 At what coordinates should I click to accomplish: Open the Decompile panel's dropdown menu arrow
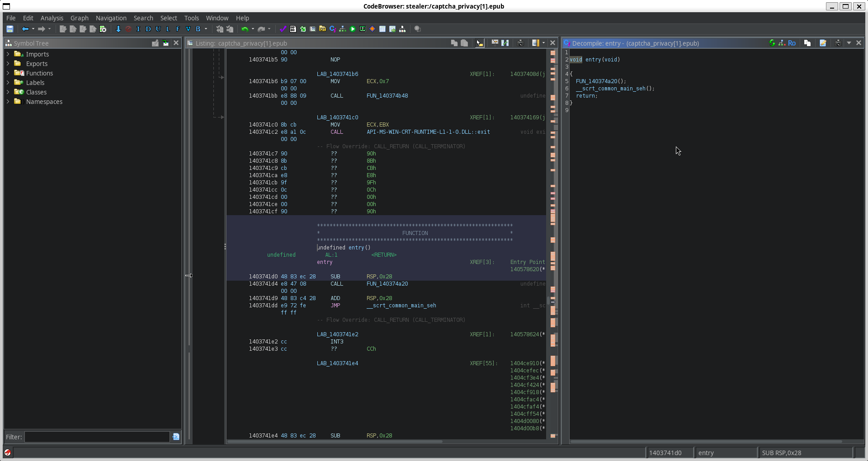click(x=849, y=43)
